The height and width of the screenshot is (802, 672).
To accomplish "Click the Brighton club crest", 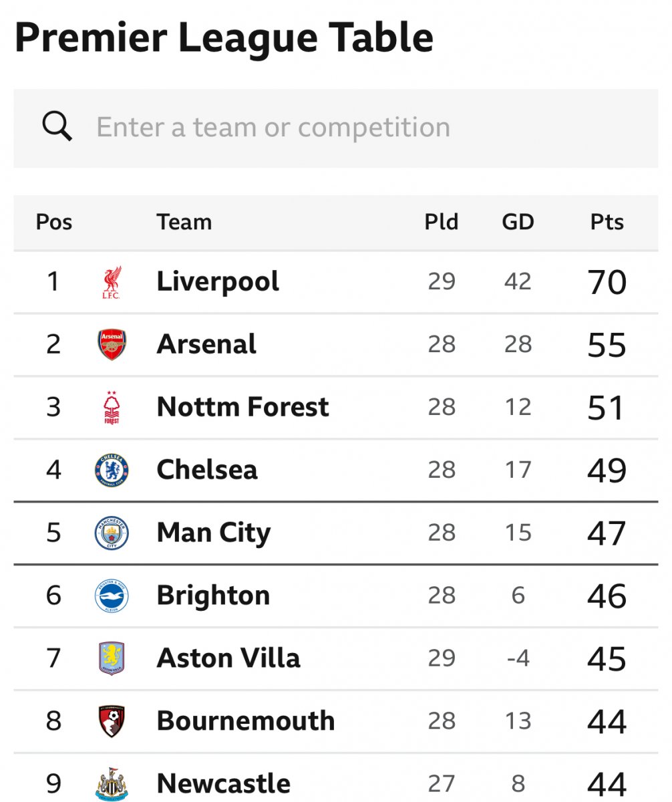I will pyautogui.click(x=112, y=596).
